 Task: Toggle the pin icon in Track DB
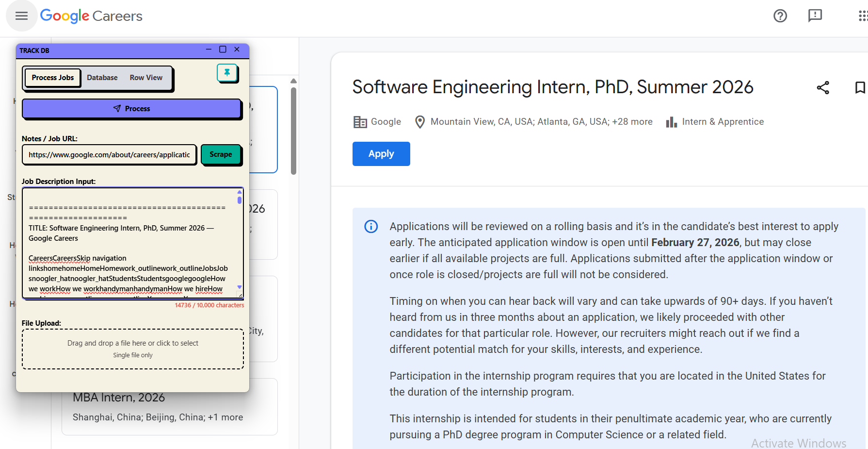(227, 73)
